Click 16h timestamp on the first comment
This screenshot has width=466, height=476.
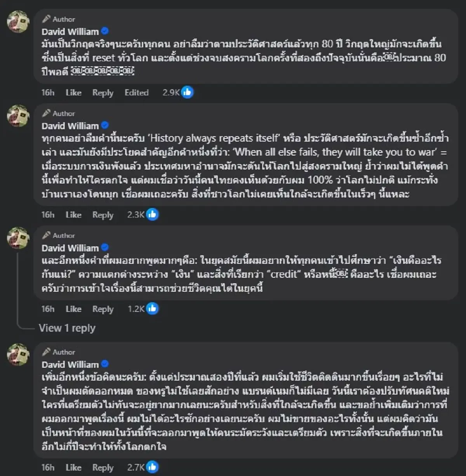click(x=48, y=93)
